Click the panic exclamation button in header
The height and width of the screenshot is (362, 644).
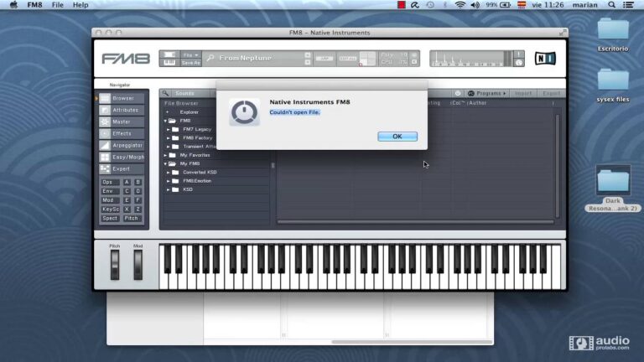[x=519, y=54]
